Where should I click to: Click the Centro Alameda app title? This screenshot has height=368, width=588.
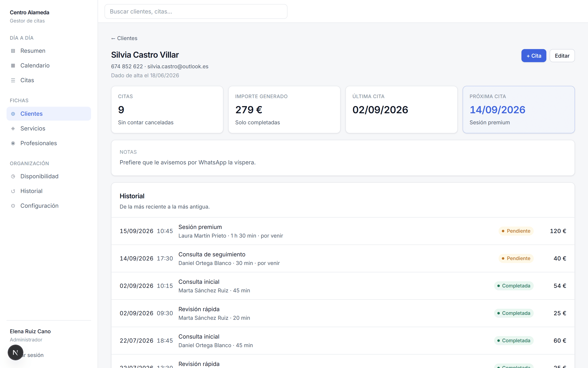point(29,12)
